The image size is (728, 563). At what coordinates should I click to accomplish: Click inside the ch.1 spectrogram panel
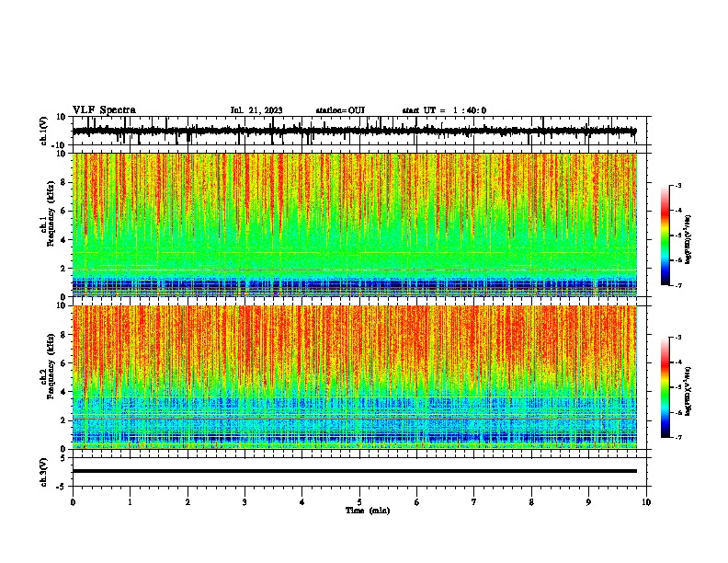(355, 224)
